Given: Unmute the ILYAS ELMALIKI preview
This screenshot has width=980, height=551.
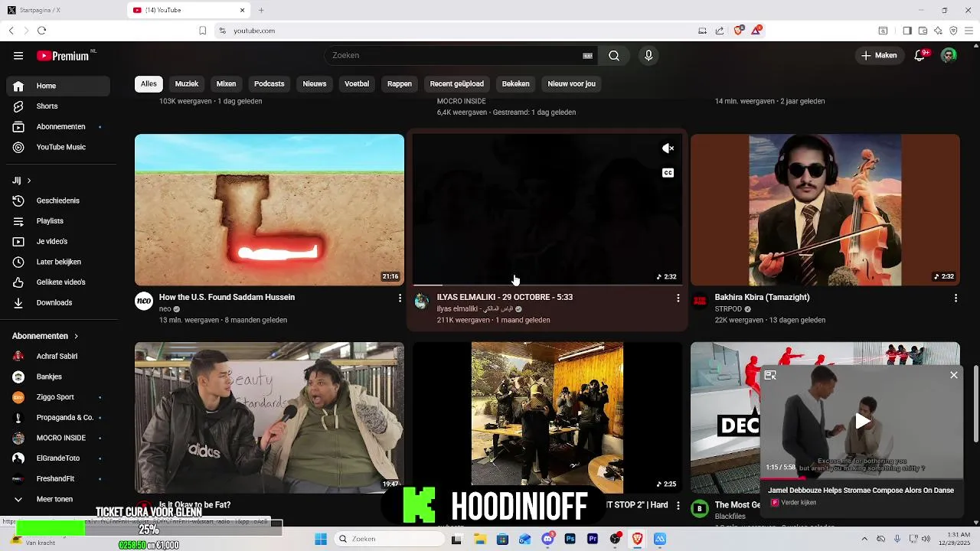Looking at the screenshot, I should point(668,148).
